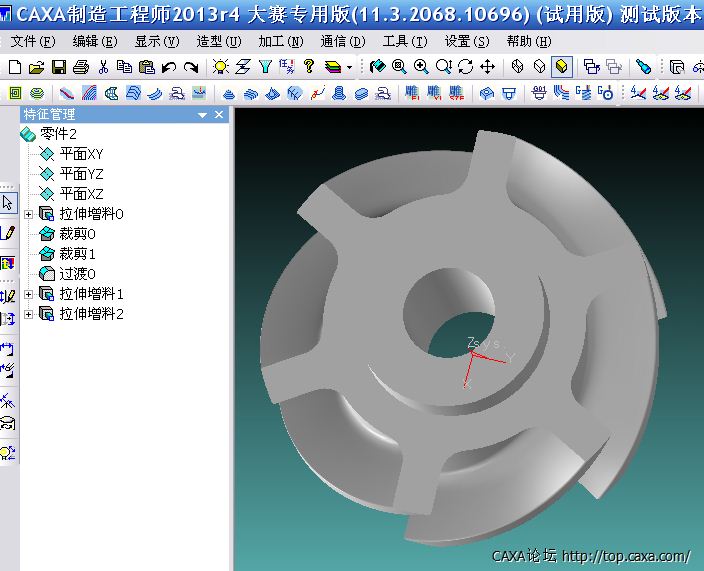
Task: Open the 编辑(E) menu
Action: 95,42
